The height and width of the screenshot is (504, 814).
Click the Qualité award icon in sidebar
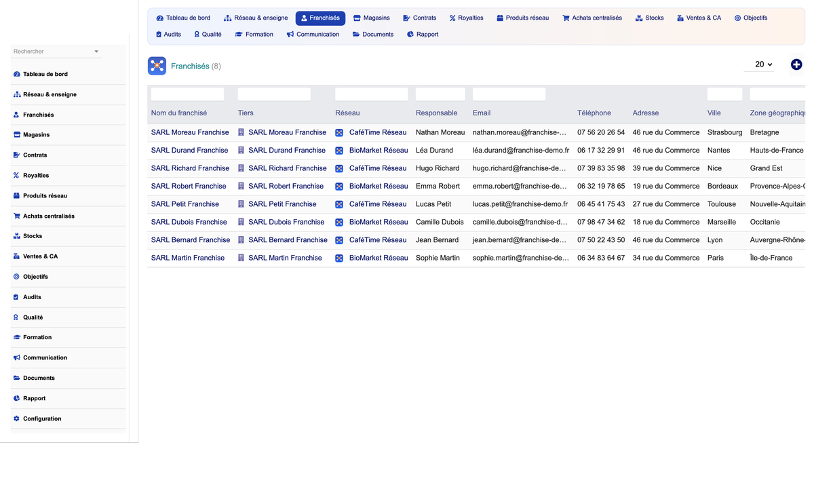click(x=16, y=317)
